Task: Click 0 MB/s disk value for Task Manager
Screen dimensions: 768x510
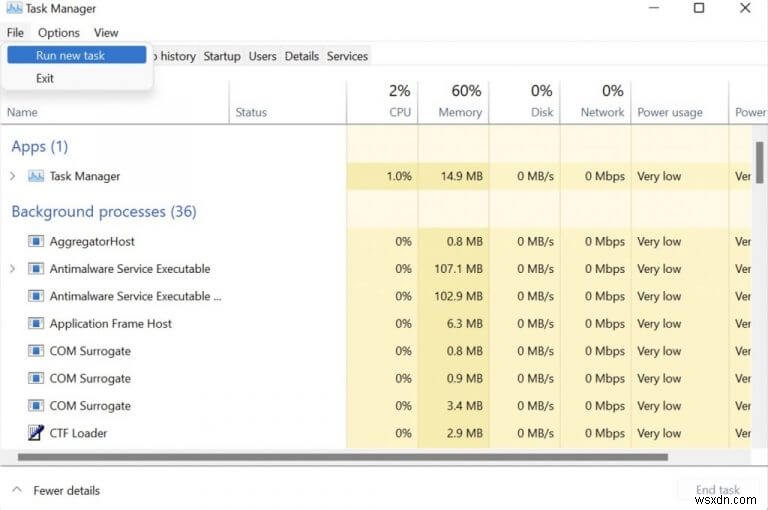Action: coord(535,176)
